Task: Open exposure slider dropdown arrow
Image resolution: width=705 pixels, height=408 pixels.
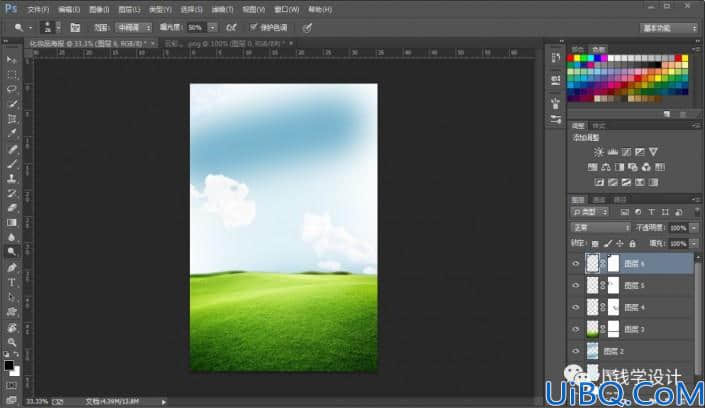Action: [212, 28]
